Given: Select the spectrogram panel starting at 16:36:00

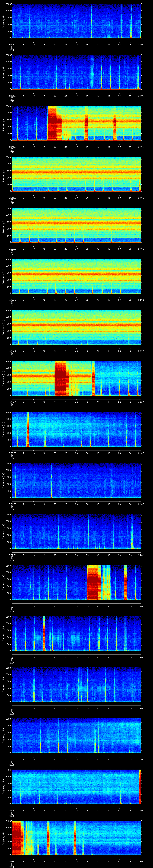Looking at the screenshot, I should pyautogui.click(x=76, y=736).
